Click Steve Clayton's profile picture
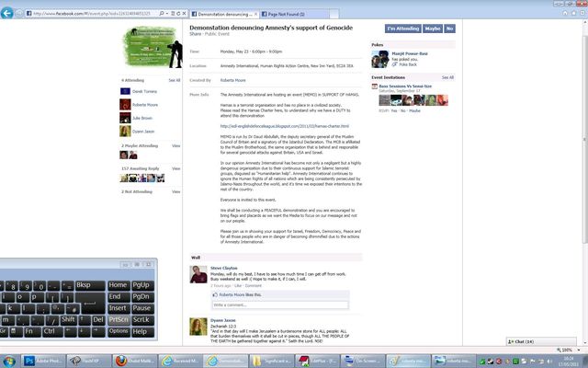Image resolution: width=588 pixels, height=368 pixels. 198,273
